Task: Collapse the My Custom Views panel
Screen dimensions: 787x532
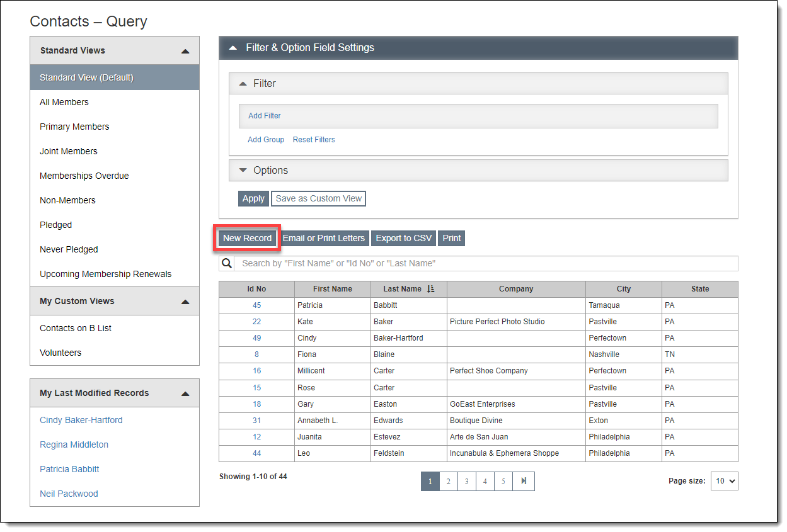Action: tap(185, 302)
